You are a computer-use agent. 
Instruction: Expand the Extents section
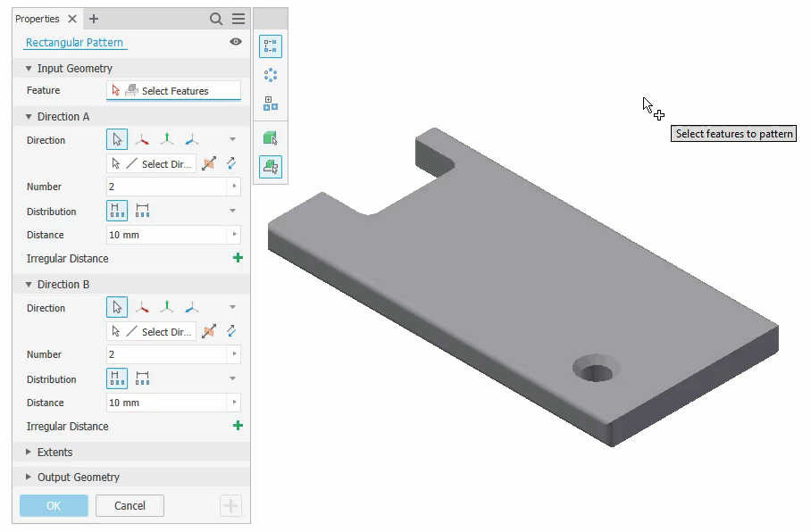29,452
